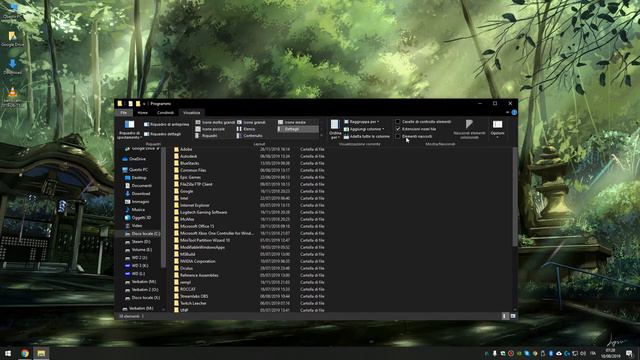The height and width of the screenshot is (360, 640).
Task: Open Immagini in navigation pane
Action: click(137, 202)
